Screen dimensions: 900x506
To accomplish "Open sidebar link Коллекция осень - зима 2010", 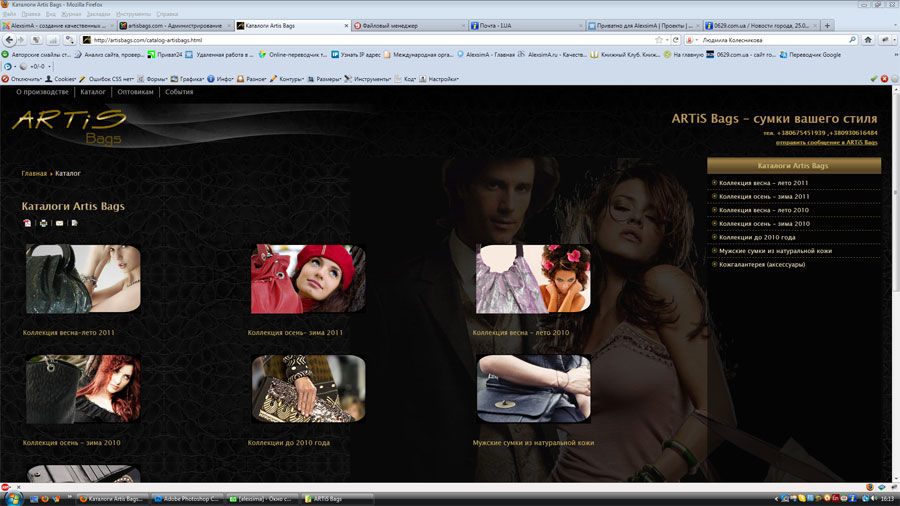I will click(x=764, y=224).
